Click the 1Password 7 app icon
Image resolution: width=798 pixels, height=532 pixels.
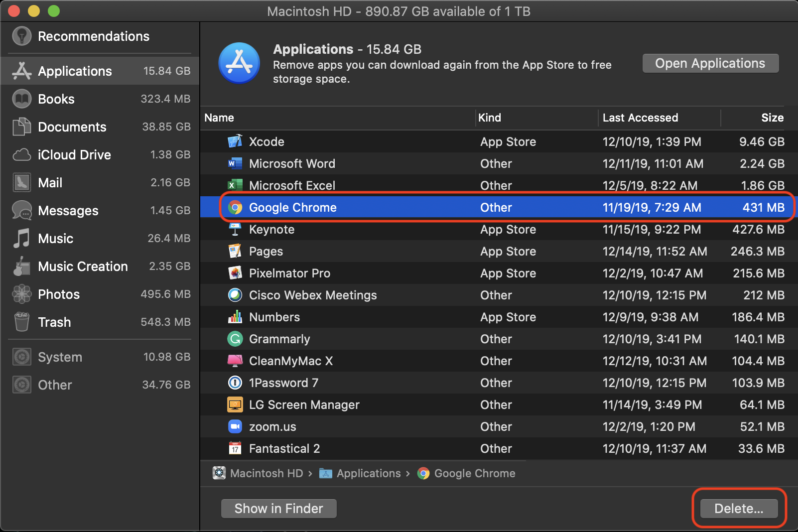pyautogui.click(x=235, y=383)
